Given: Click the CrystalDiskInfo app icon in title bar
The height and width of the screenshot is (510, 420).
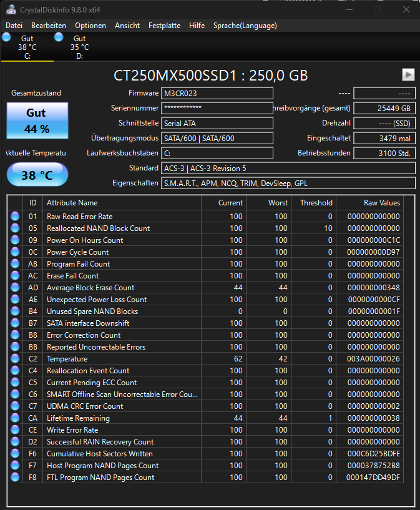Looking at the screenshot, I should pyautogui.click(x=11, y=10).
